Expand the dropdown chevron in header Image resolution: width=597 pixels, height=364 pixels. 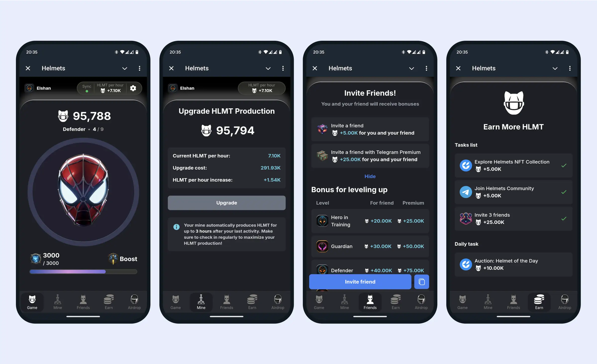[x=125, y=68]
